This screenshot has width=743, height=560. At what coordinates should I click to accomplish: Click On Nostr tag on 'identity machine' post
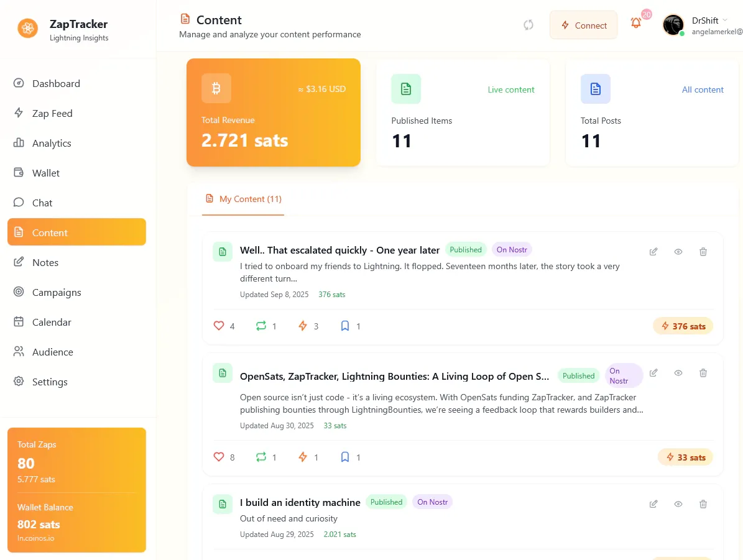433,502
